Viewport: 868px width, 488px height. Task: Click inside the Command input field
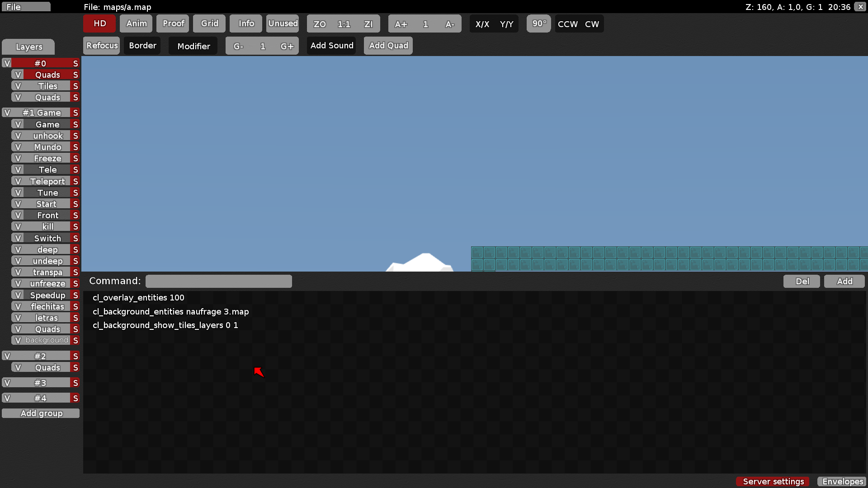(x=219, y=281)
